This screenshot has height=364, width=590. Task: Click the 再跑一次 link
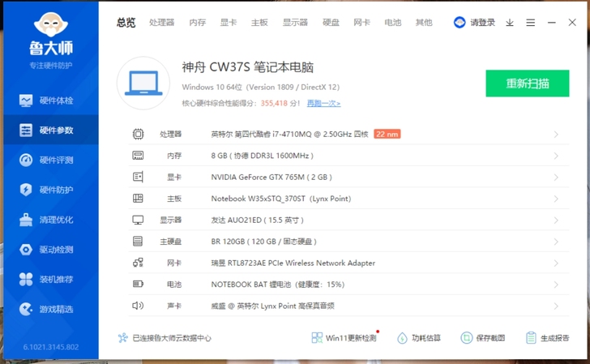323,103
